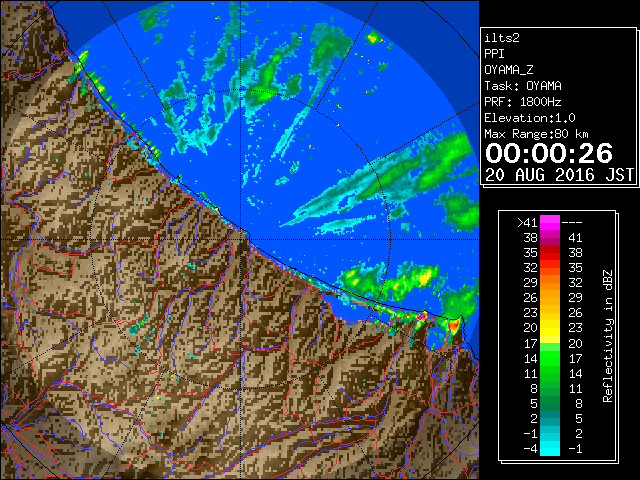Click the 'OYAMA_Z' product name
The height and width of the screenshot is (480, 640).
[x=509, y=70]
